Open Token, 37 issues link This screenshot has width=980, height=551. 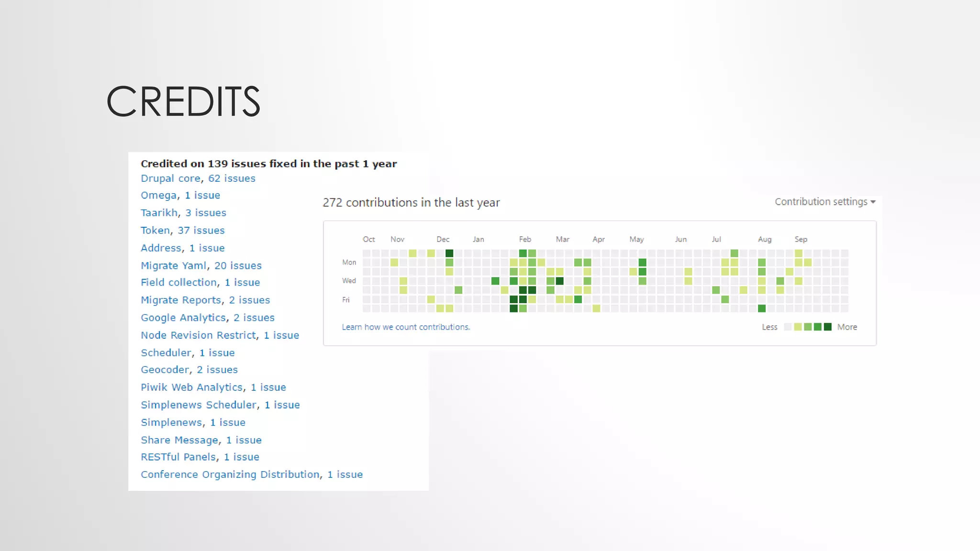coord(182,231)
